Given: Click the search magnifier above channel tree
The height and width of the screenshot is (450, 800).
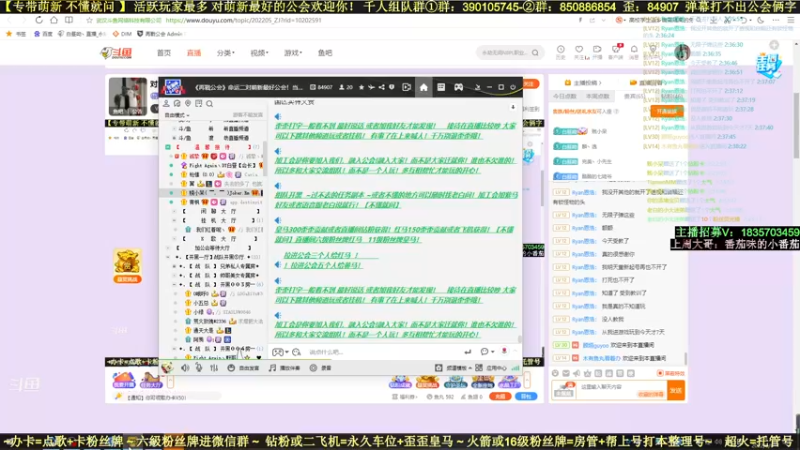Looking at the screenshot, I should 209,104.
